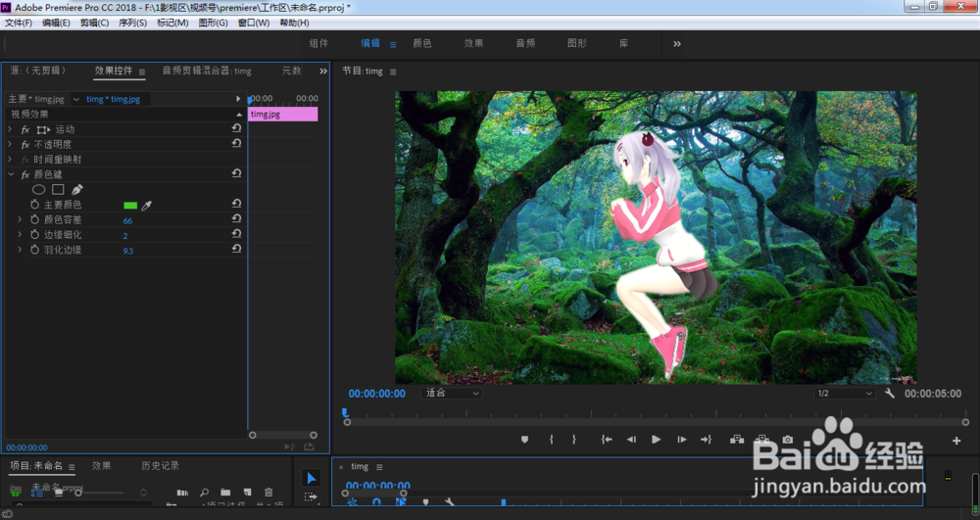Switch to the 音频 workspace
Screen dimensions: 980x520
pyautogui.click(x=525, y=43)
